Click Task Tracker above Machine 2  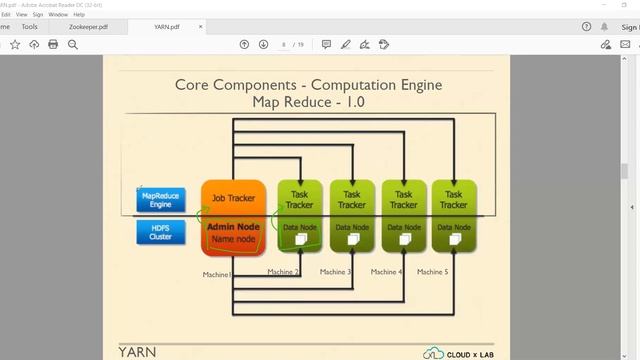click(300, 200)
